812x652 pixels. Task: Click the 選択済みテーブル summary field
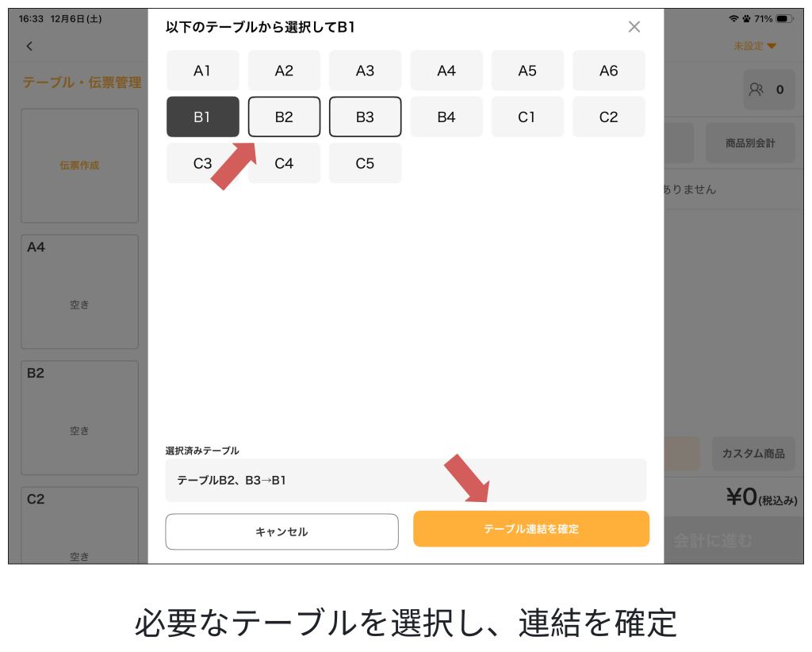[x=405, y=480]
